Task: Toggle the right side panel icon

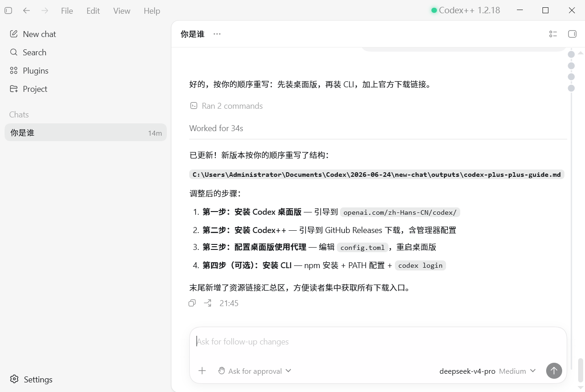Action: 572,34
